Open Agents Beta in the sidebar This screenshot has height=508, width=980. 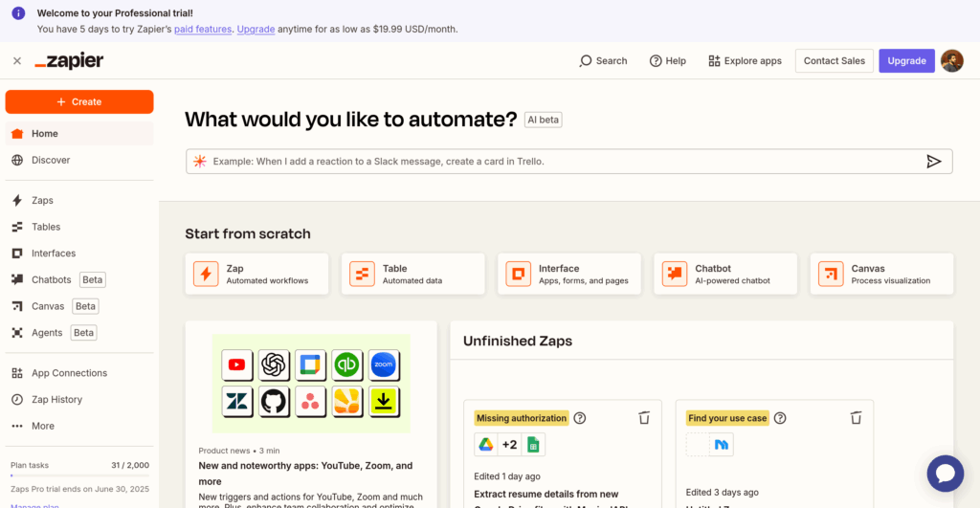tap(79, 332)
